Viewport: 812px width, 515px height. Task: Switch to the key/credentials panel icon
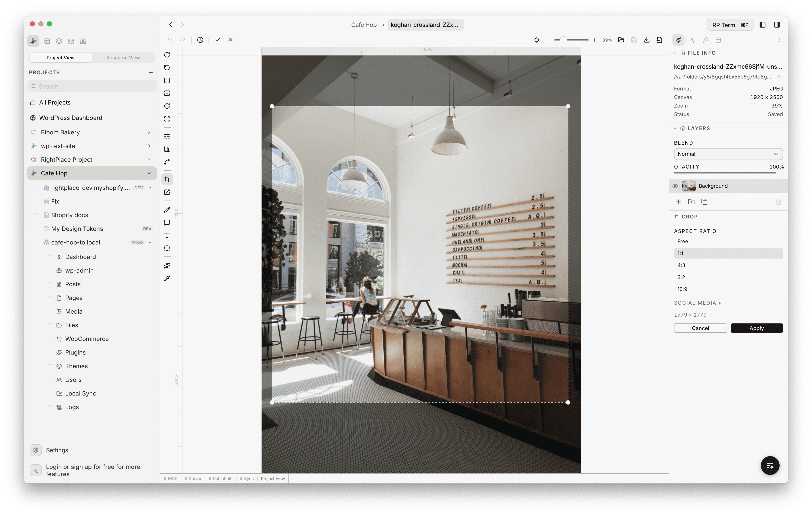click(705, 40)
